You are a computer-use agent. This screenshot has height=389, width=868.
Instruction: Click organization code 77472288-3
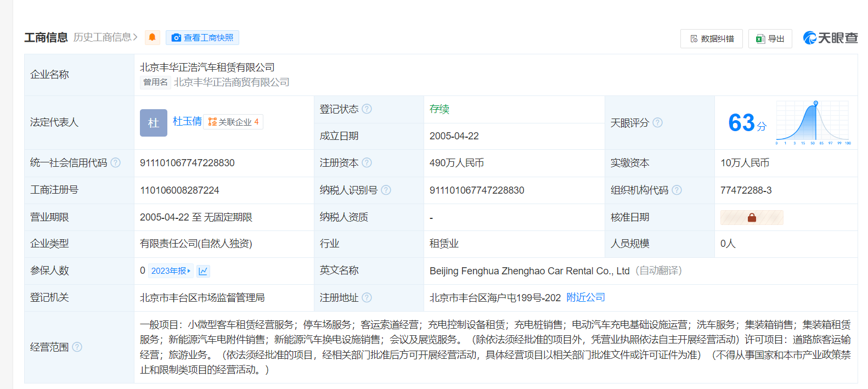pos(746,190)
